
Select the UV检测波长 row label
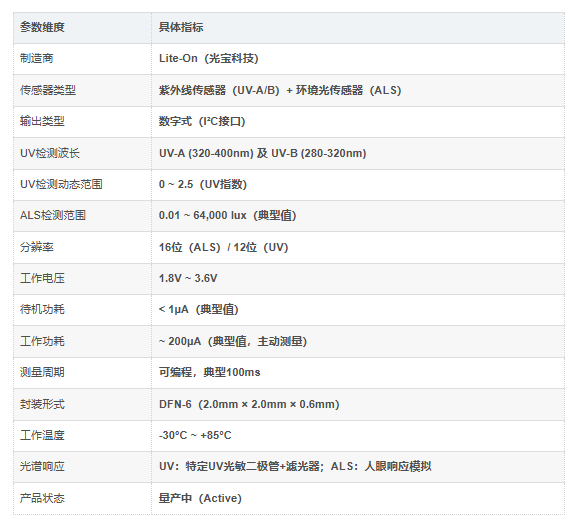[50, 153]
